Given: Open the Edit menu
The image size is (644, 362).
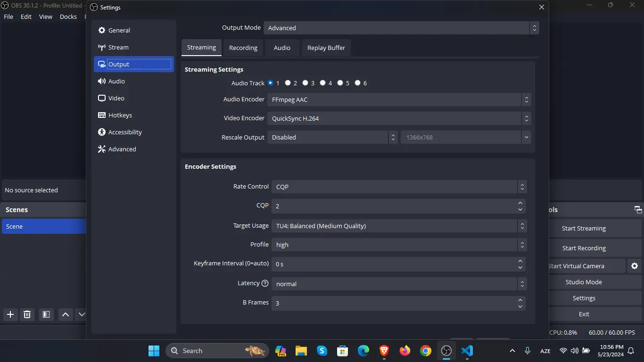Looking at the screenshot, I should [26, 16].
